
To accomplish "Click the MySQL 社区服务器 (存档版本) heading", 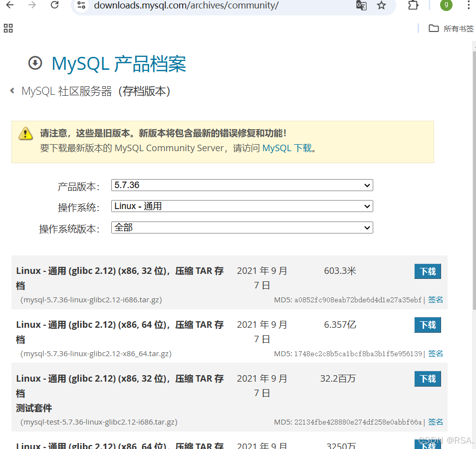I will [x=96, y=91].
